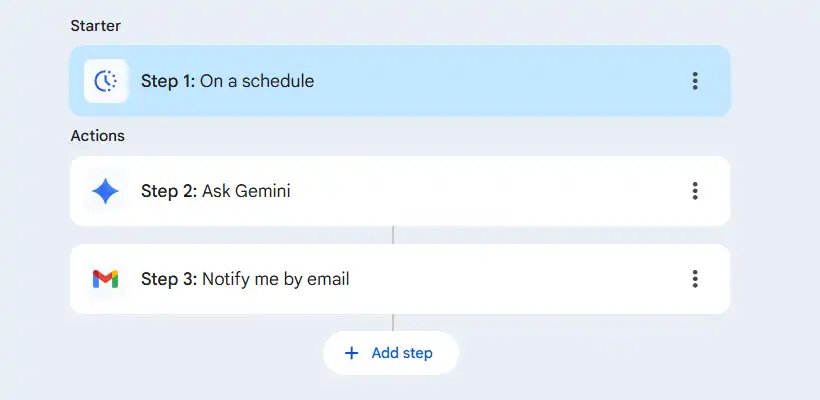Viewport: 820px width, 400px height.
Task: Show more options for Notify me by email
Action: click(695, 279)
